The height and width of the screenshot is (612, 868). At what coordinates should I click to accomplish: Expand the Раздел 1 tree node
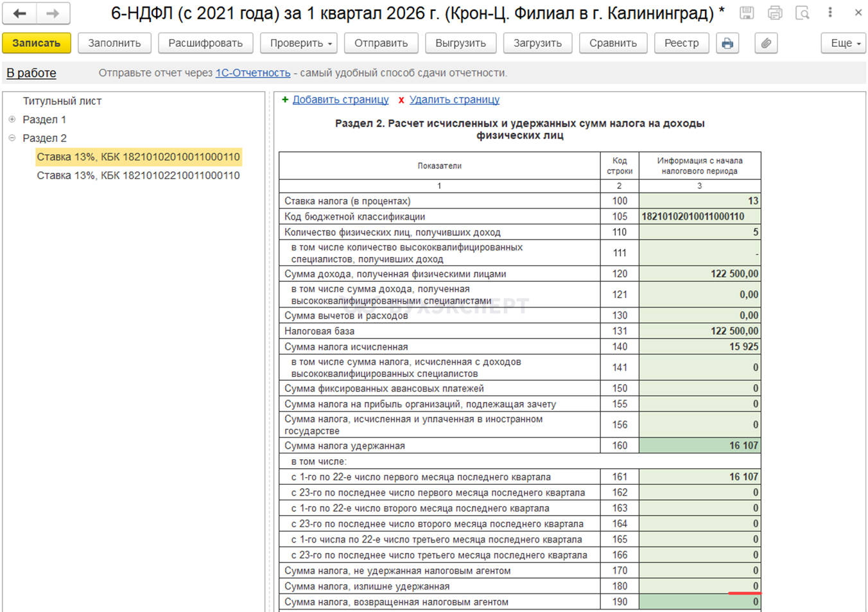point(12,119)
